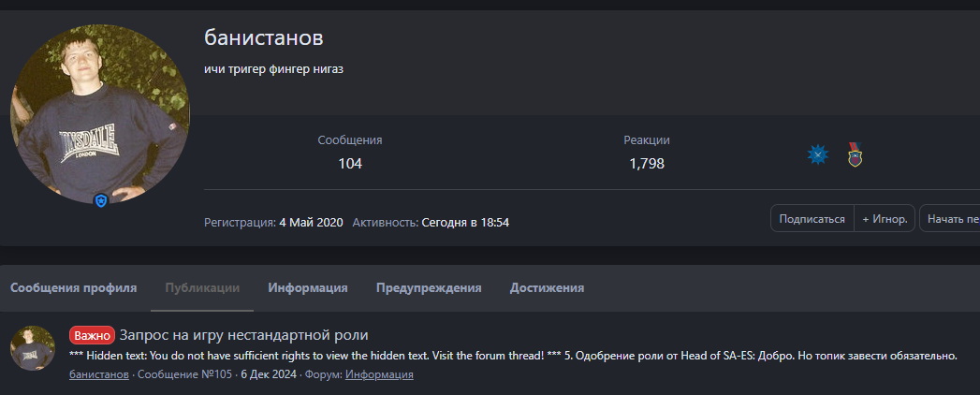Open post Запрос на игру нестандартной роли
The height and width of the screenshot is (395, 980).
pos(243,336)
